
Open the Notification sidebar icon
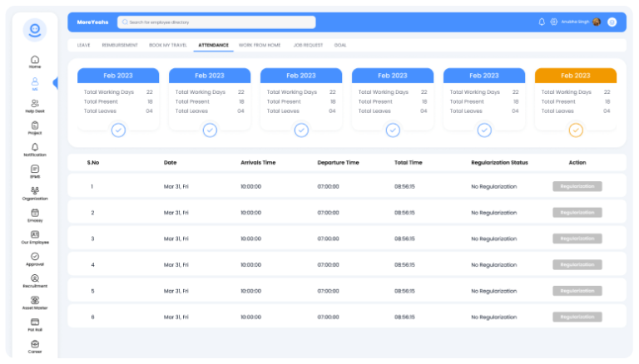(35, 149)
